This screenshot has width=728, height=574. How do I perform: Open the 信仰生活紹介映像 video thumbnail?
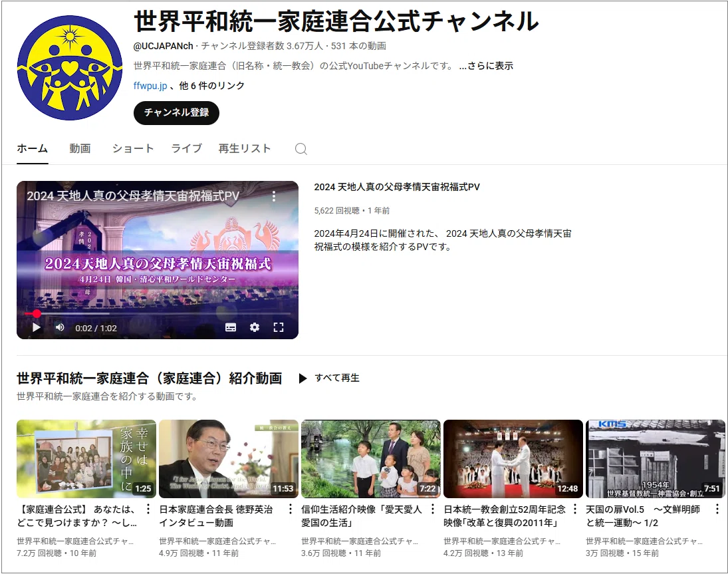click(x=371, y=459)
